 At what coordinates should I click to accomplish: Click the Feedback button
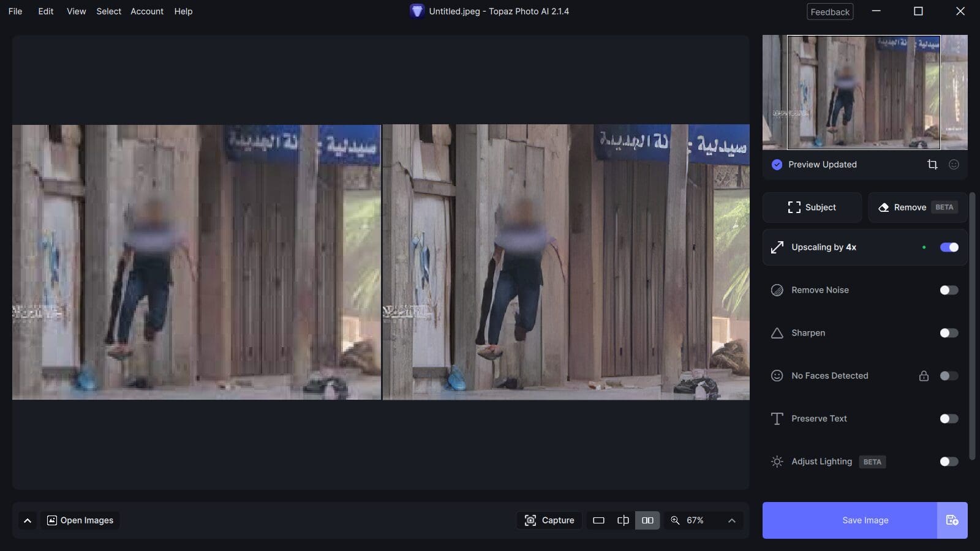coord(830,12)
